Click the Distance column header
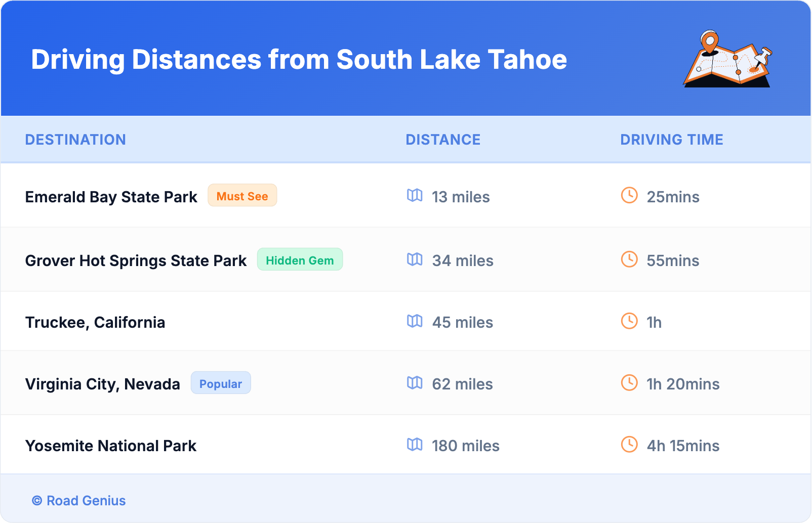 [x=443, y=140]
